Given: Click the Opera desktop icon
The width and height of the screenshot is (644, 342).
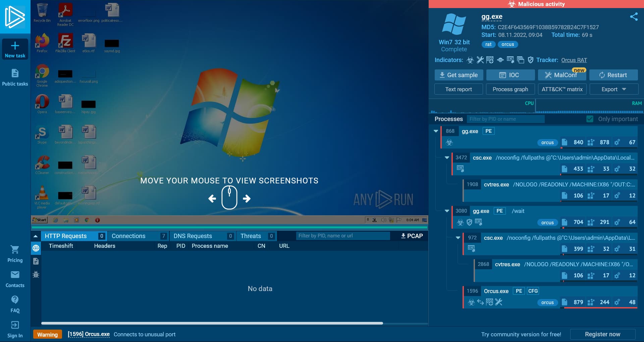Looking at the screenshot, I should tap(42, 104).
